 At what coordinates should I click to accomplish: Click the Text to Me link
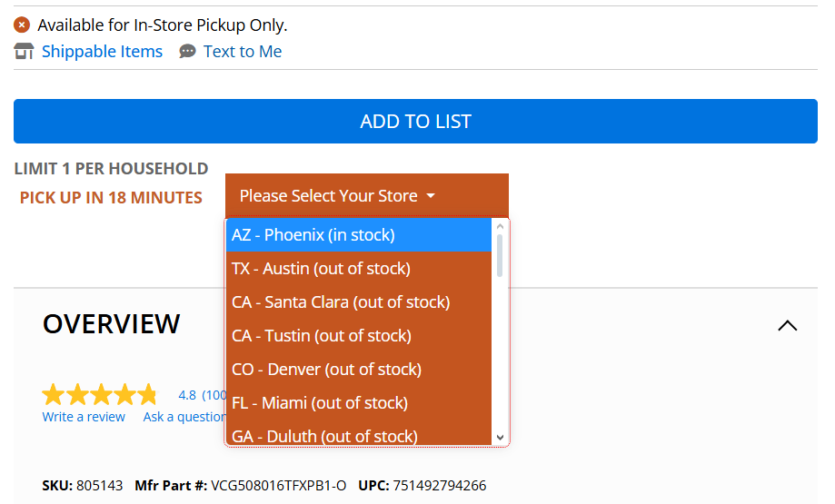[243, 52]
